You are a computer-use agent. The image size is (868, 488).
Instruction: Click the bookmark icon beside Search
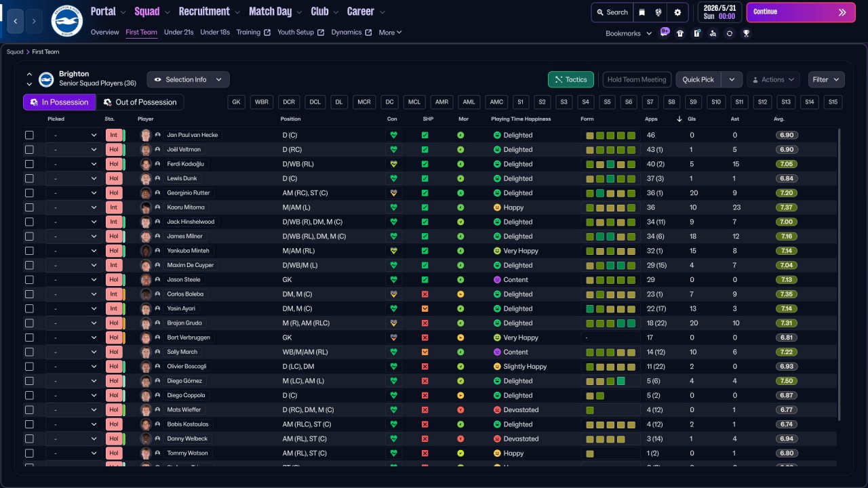coord(642,12)
